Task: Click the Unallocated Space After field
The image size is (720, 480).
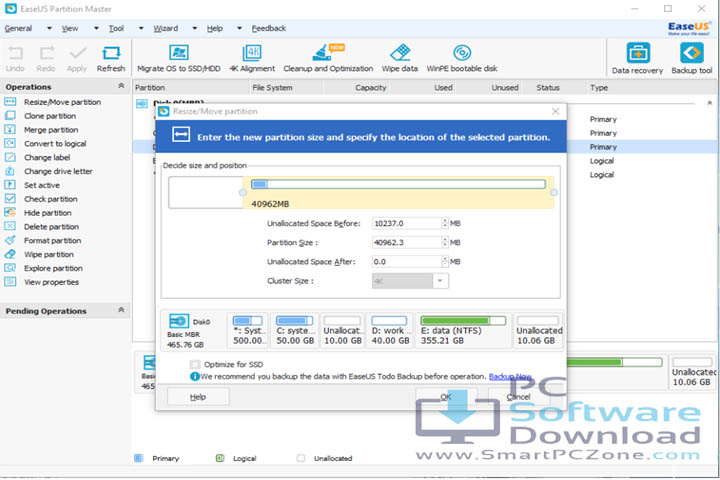Action: tap(407, 262)
